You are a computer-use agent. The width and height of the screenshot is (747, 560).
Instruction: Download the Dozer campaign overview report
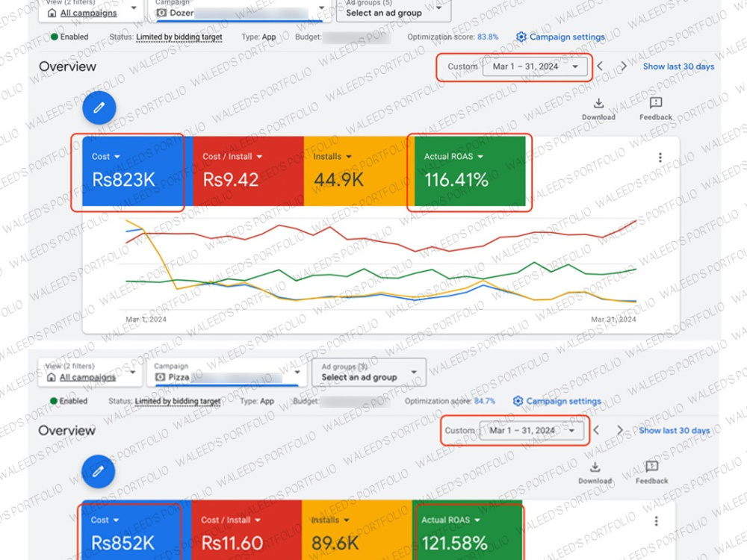pyautogui.click(x=598, y=109)
